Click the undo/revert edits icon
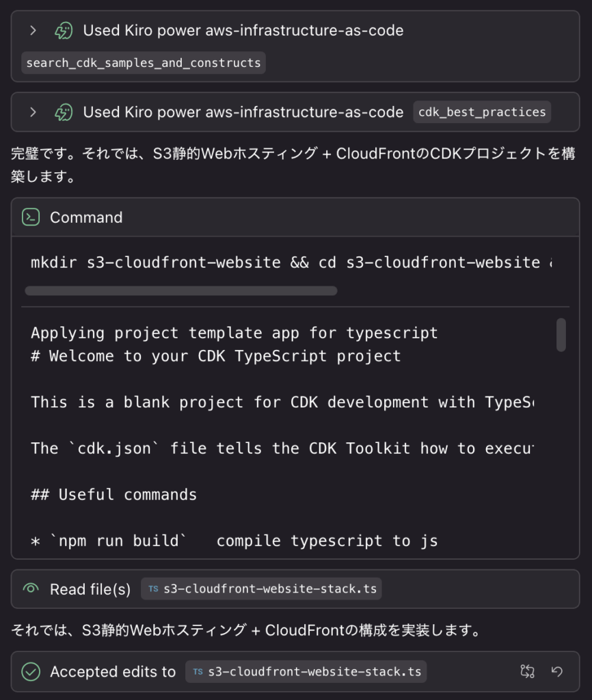592x700 pixels. [x=557, y=671]
